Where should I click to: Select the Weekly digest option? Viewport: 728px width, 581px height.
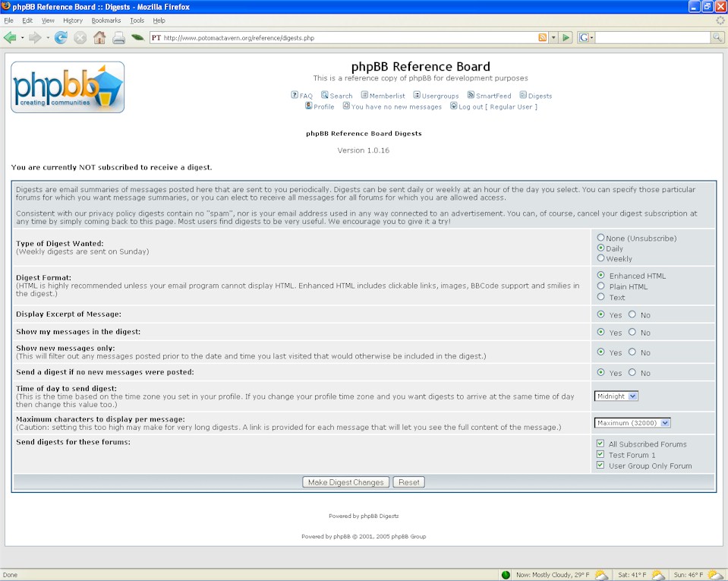(600, 257)
